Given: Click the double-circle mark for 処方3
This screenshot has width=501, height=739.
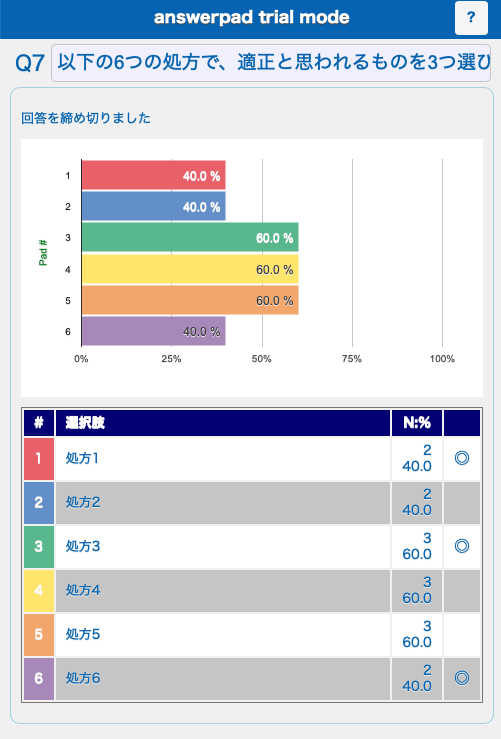Looking at the screenshot, I should tap(461, 546).
